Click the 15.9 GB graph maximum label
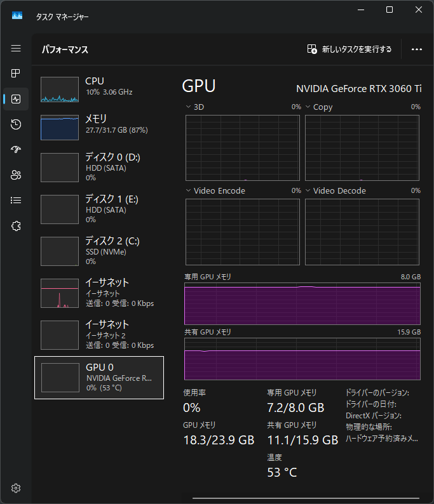 pyautogui.click(x=409, y=332)
